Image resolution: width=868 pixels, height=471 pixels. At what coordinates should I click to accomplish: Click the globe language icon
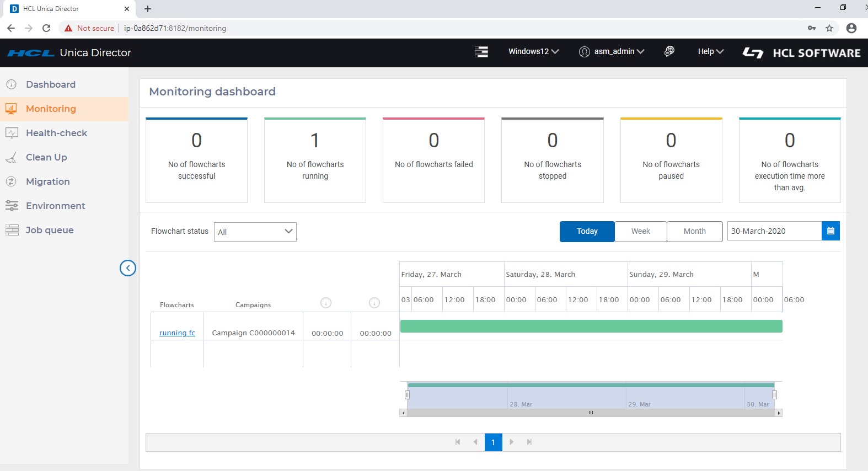point(669,51)
